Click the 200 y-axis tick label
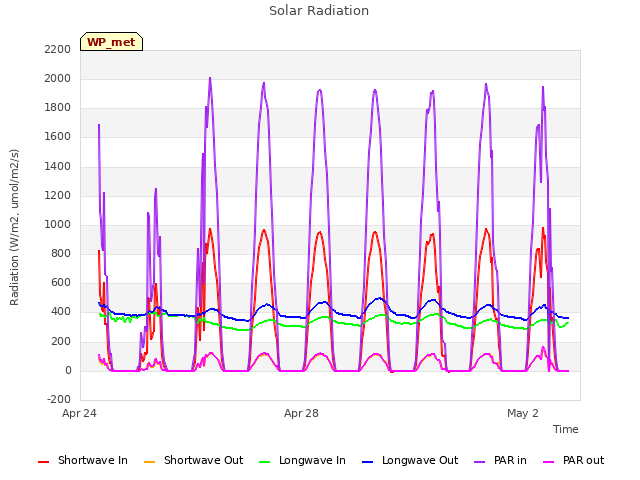640x480 pixels. [61, 341]
